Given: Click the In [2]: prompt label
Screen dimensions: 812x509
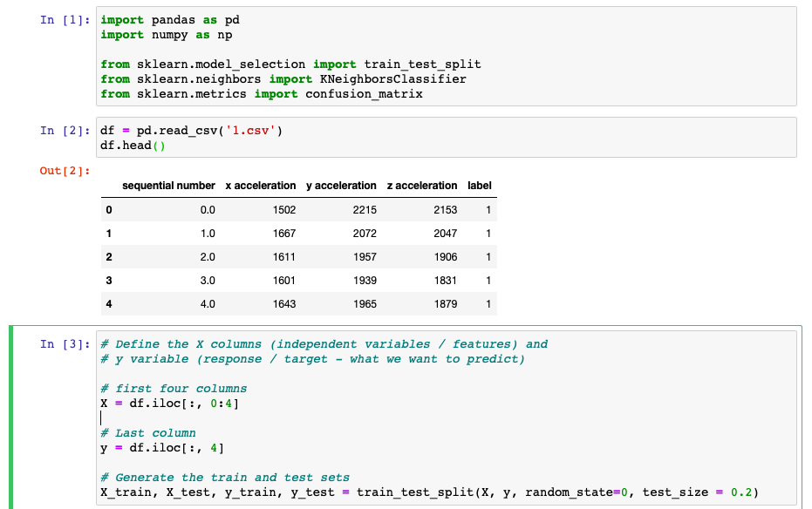Looking at the screenshot, I should (65, 131).
